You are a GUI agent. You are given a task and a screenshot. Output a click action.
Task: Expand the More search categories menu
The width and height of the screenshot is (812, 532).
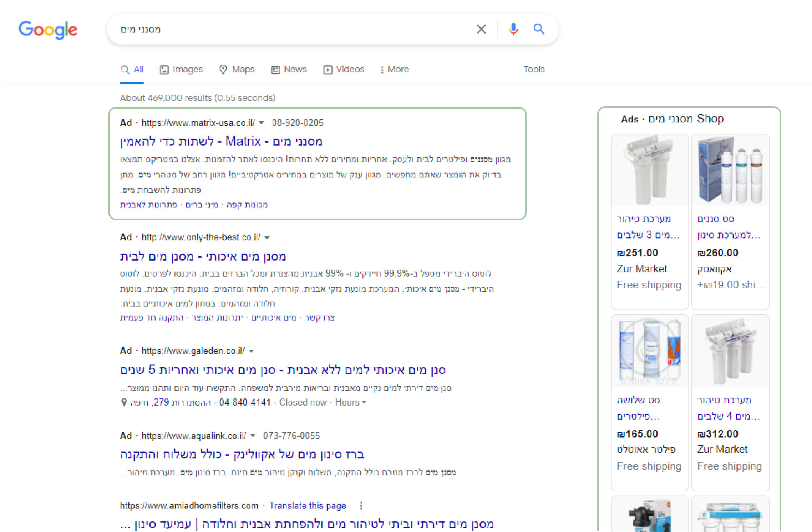(395, 70)
